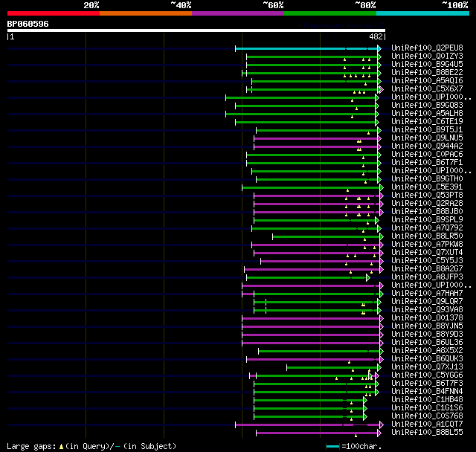Open the UniRef100_C0S768 hit label
This screenshot has width=476, height=452.
427,416
